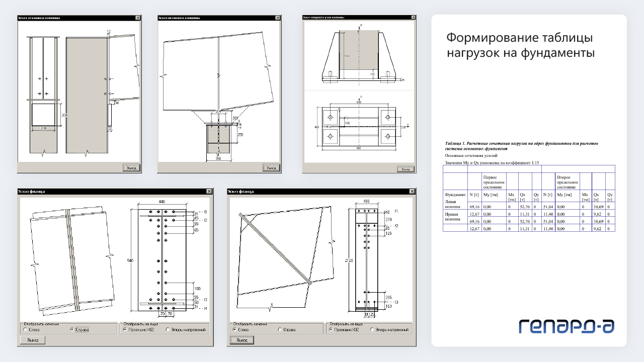Click the 'Формирование таблицы нагрузок на фундаменты' heading
The width and height of the screenshot is (644, 362).
tap(521, 45)
